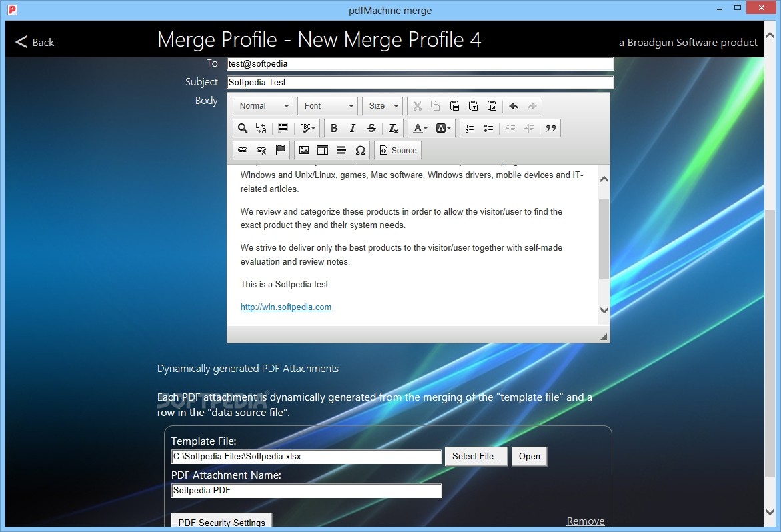781x532 pixels.
Task: Insert a horizontal line
Action: click(x=341, y=150)
